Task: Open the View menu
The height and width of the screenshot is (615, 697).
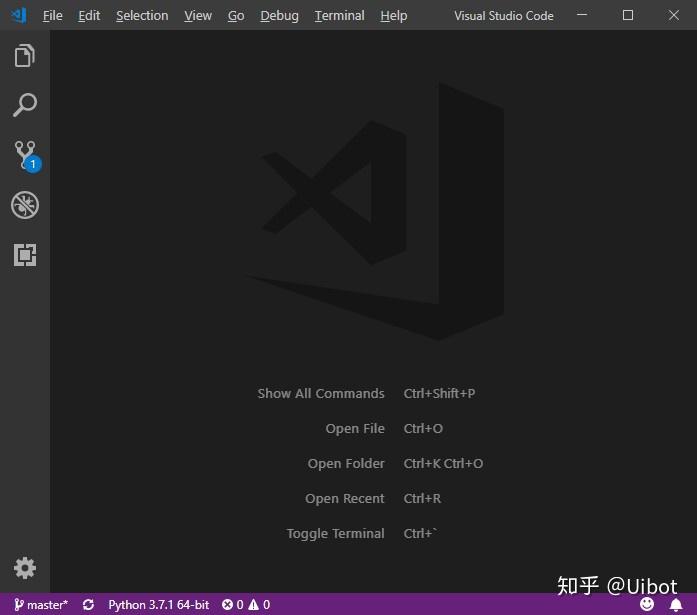Action: pos(198,16)
